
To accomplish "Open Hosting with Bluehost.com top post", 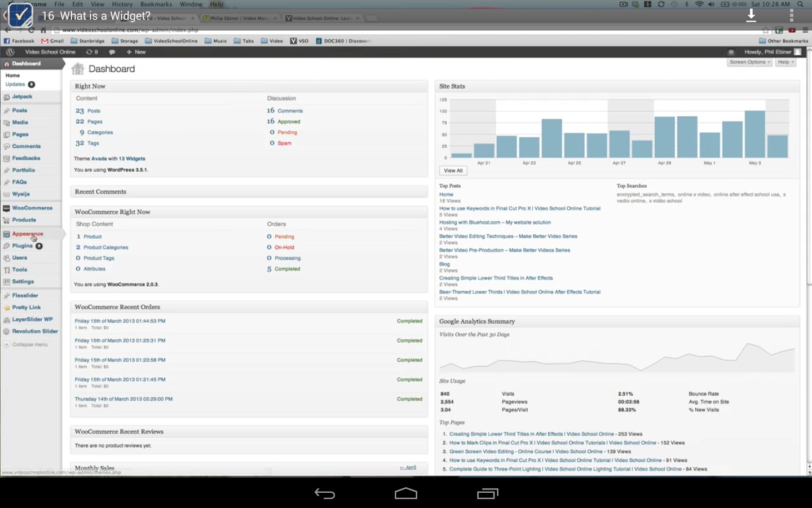I will [x=495, y=222].
